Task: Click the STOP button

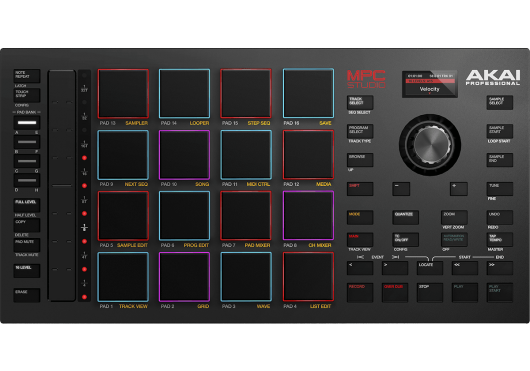Action: (430, 292)
